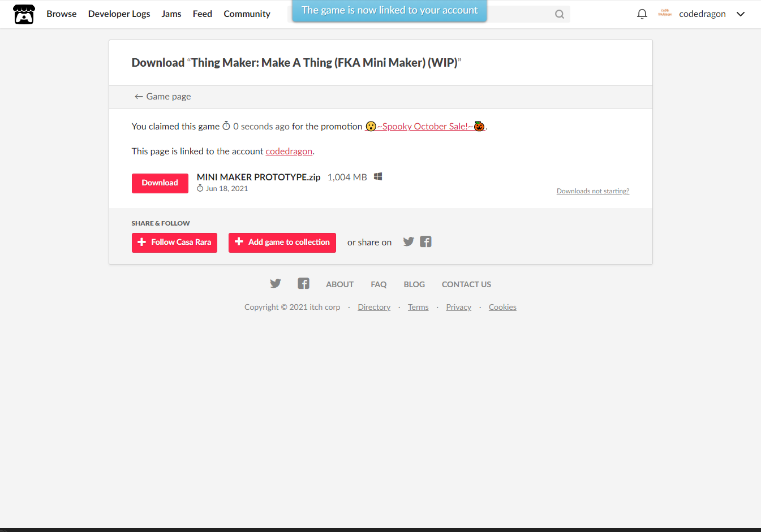Open codedragon profile name in header
Image resolution: width=761 pixels, height=532 pixels.
(x=702, y=14)
